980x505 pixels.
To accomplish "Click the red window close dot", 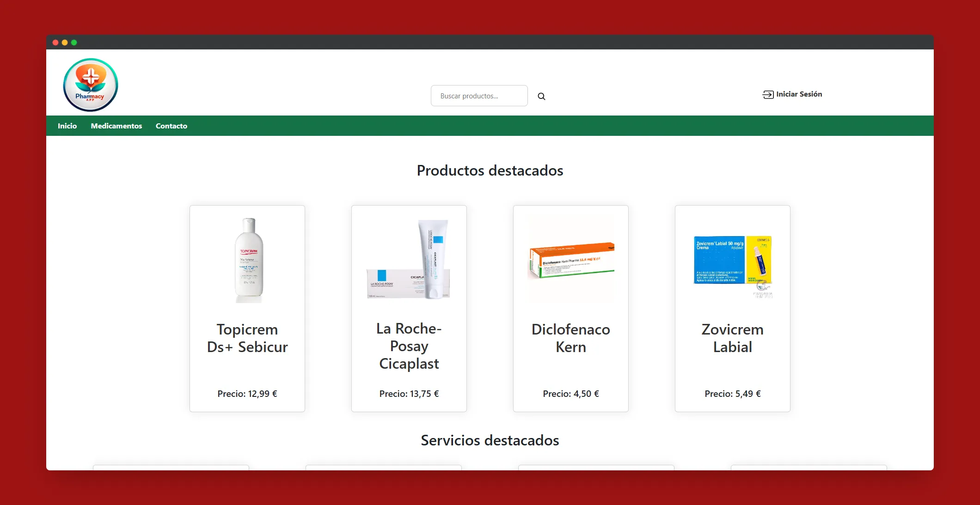I will click(55, 43).
